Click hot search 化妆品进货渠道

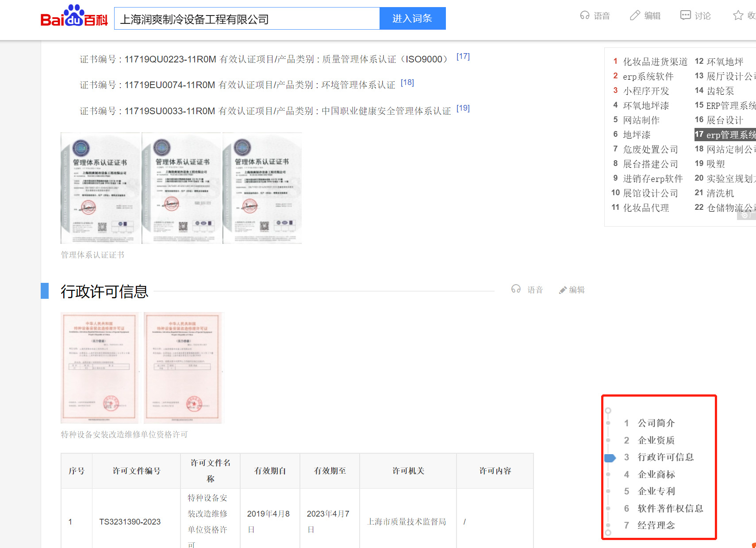coord(655,62)
